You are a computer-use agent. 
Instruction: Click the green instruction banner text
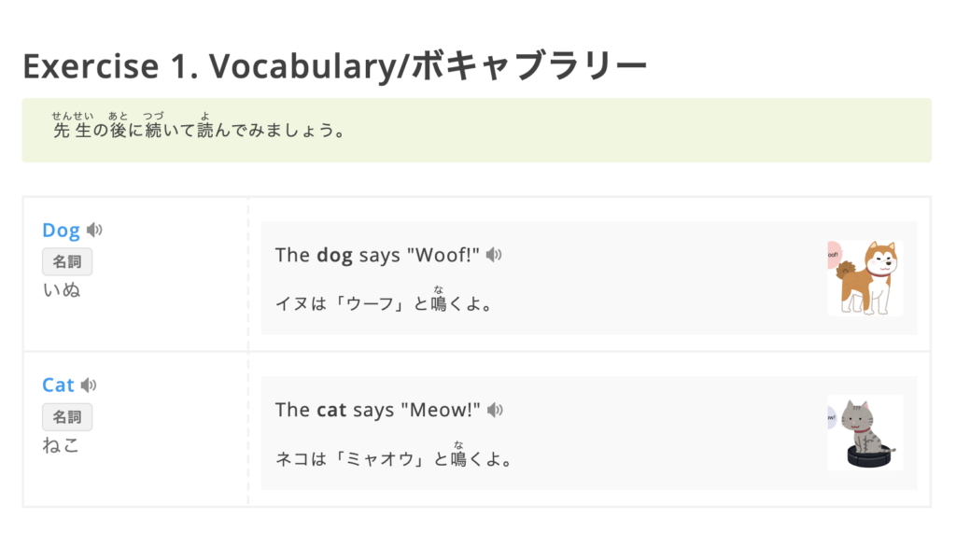click(x=200, y=131)
